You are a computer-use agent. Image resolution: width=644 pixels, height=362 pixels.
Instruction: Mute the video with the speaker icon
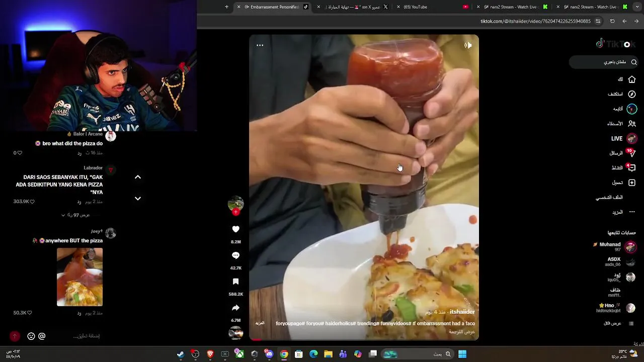click(468, 45)
